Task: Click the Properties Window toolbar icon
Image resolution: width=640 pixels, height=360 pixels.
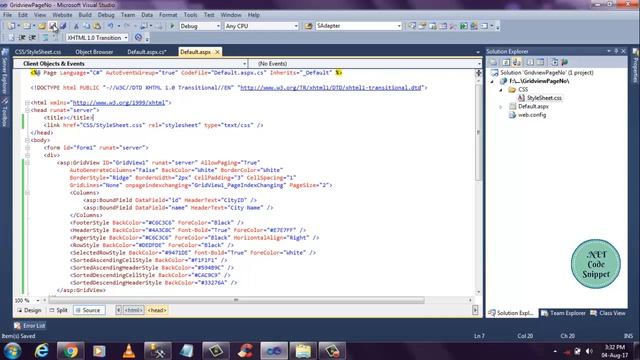Action: point(422,26)
